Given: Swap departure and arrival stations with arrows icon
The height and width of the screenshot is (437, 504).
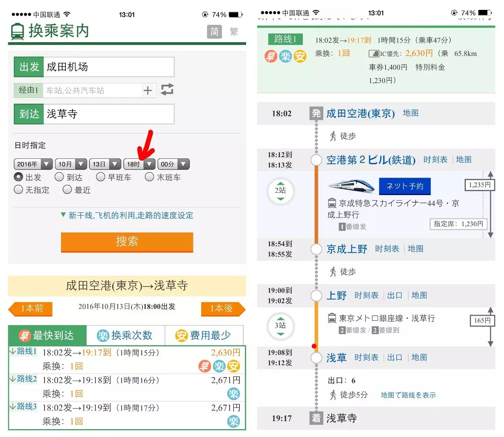Looking at the screenshot, I should point(167,90).
